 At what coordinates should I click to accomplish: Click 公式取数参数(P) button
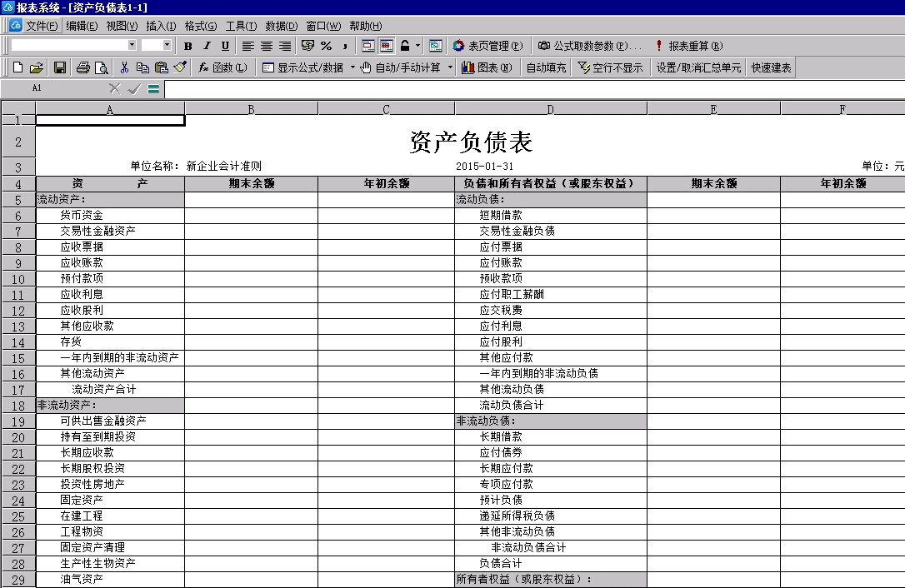[589, 46]
